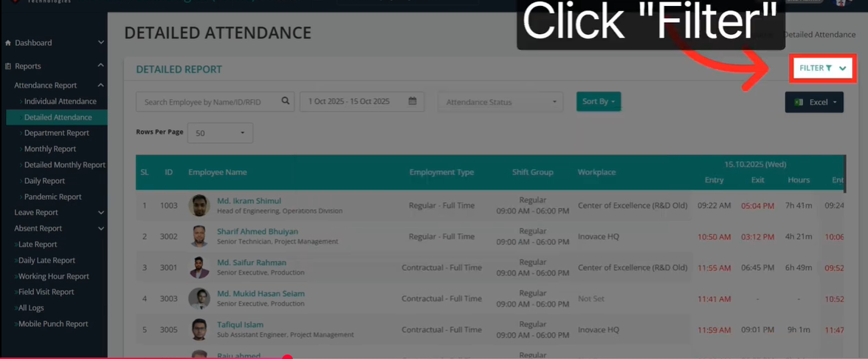
Task: Click Tafiqul Islam employee name link
Action: pyautogui.click(x=240, y=324)
